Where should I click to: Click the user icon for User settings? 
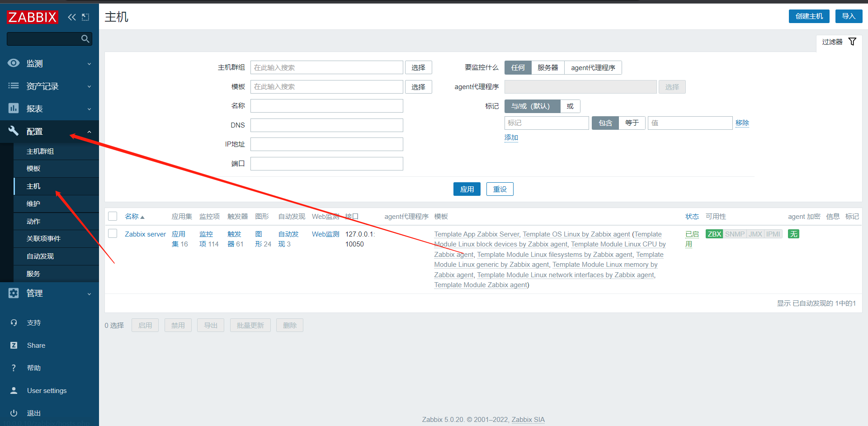[14, 391]
